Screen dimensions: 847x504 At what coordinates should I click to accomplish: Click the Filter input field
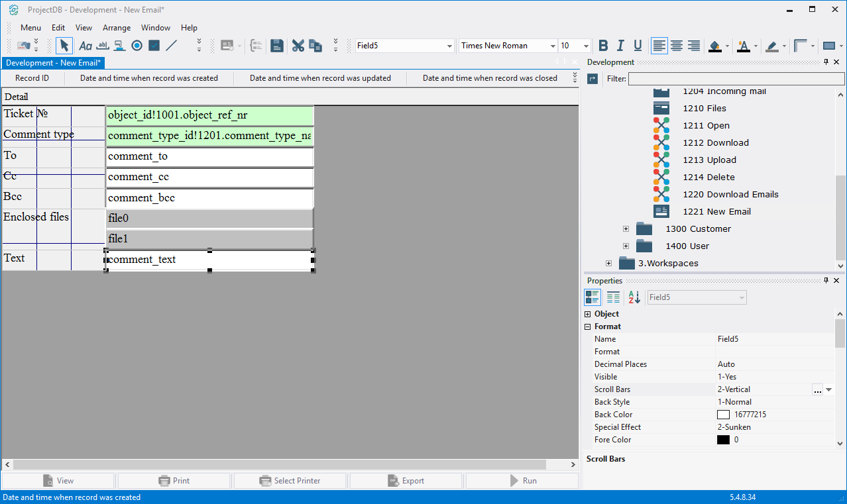735,79
